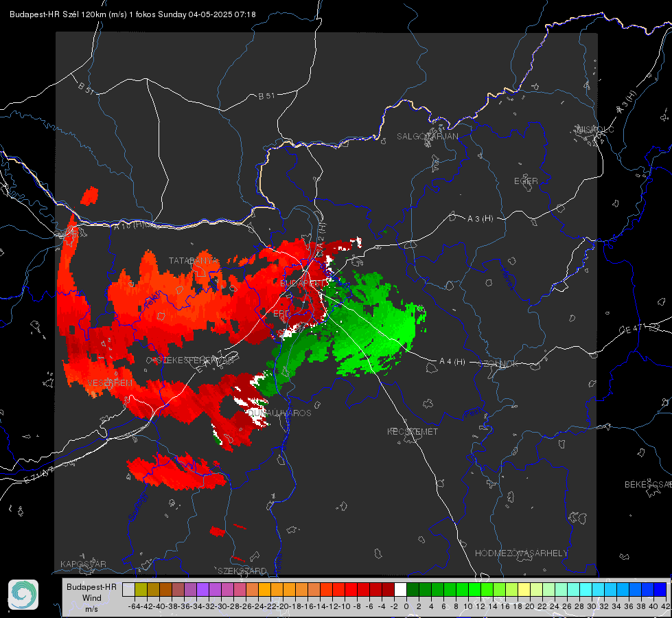Click the HÓDMEZŐVÁSÁRHELY city label
Image resolution: width=672 pixels, height=618 pixels.
(x=521, y=553)
